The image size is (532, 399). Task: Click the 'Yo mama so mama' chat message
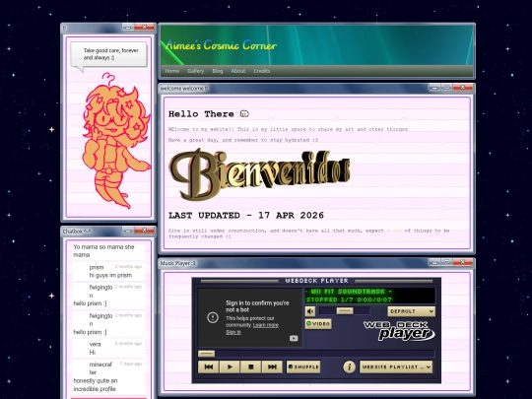pyautogui.click(x=103, y=251)
